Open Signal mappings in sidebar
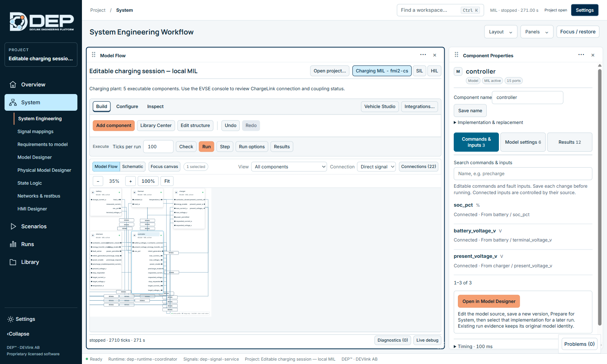The height and width of the screenshot is (364, 607). 35,132
